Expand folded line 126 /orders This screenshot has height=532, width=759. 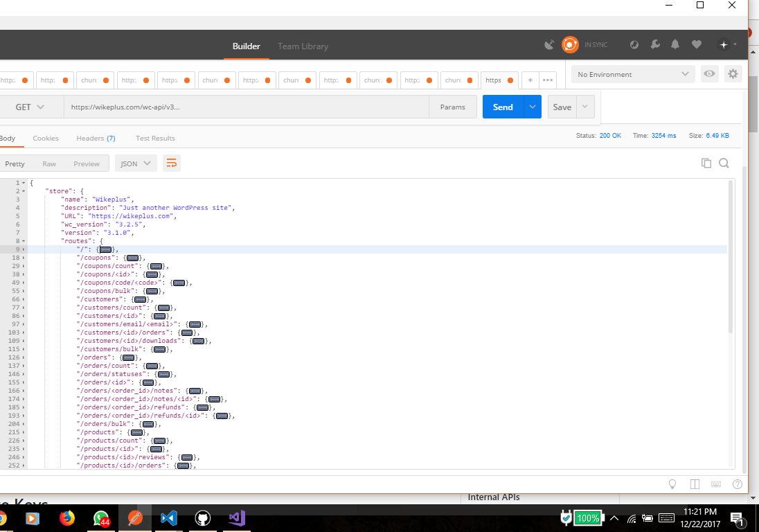[24, 357]
